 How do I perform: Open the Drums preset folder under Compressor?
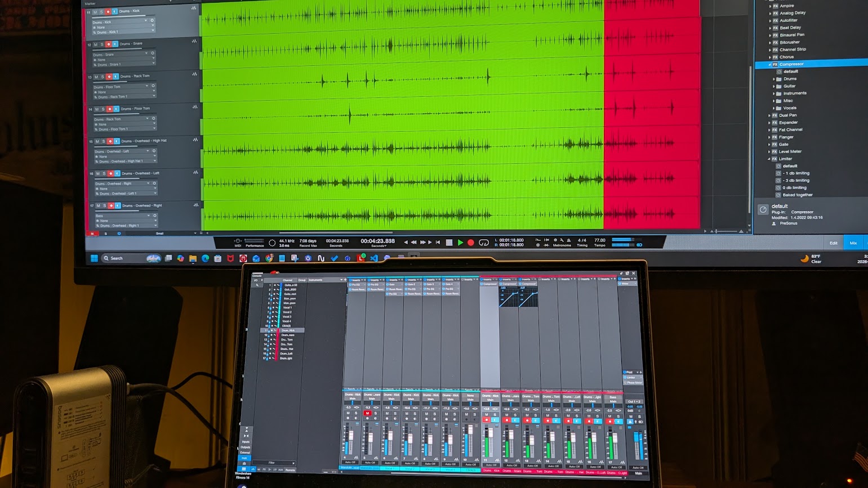pos(790,79)
